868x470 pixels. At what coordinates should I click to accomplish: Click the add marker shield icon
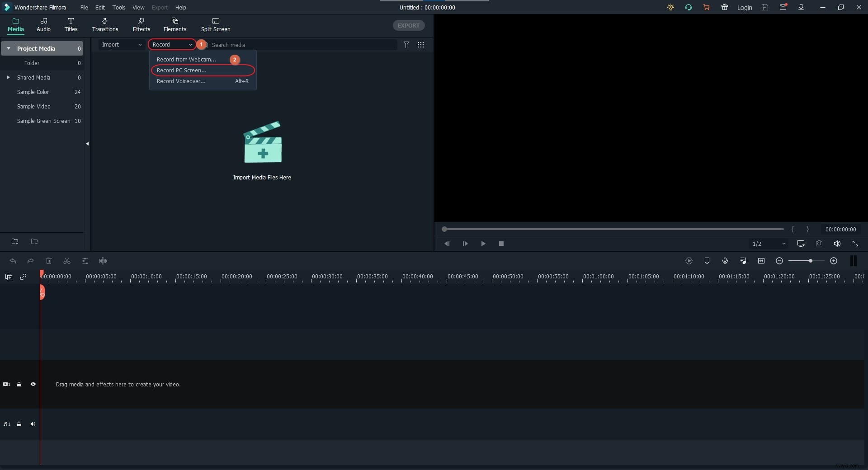pyautogui.click(x=707, y=261)
